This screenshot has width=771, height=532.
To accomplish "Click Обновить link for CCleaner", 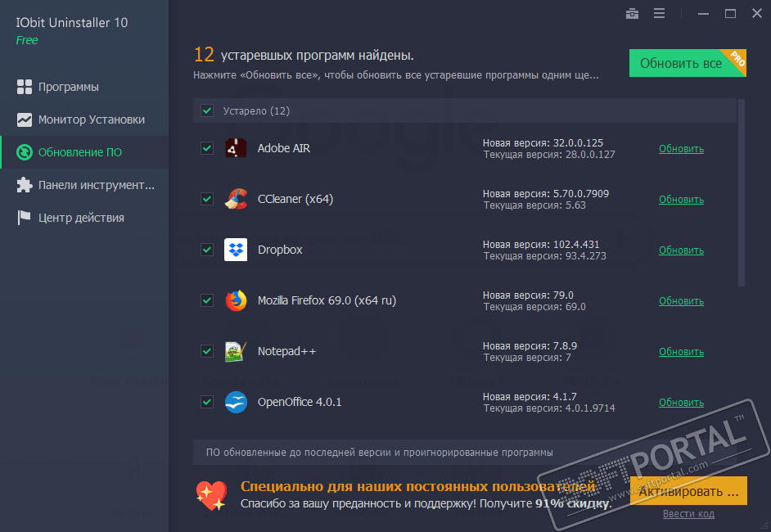I will coord(681,199).
